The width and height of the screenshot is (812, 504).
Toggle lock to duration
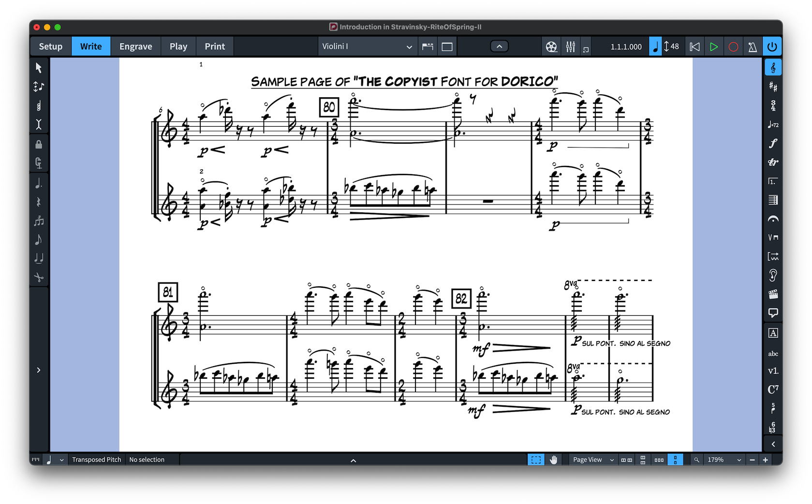pos(39,144)
